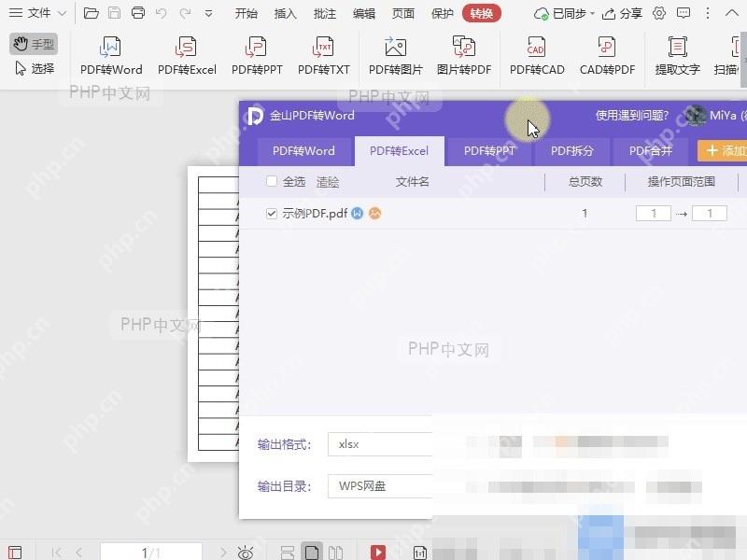Screen dimensions: 747x560
Task: Click the 使用遇到问题? help link
Action: click(632, 115)
